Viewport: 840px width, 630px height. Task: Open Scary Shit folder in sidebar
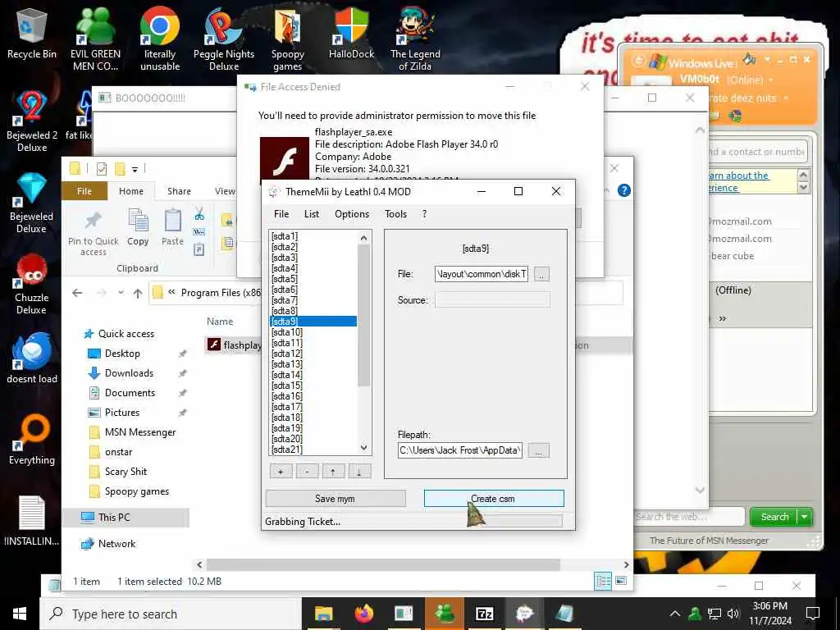(x=126, y=472)
